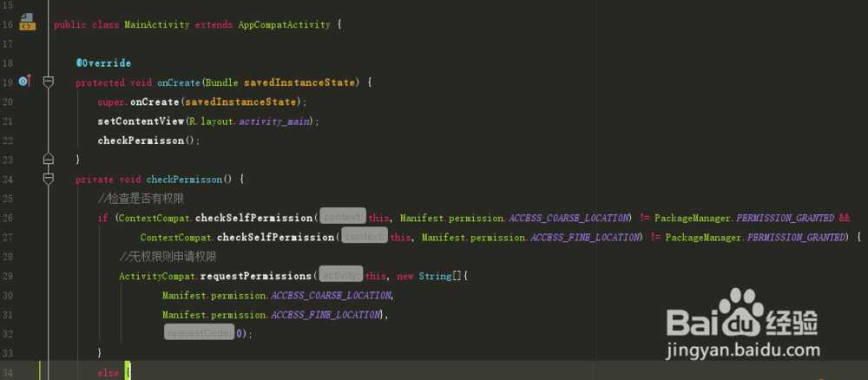
Task: Click the related XML file gutter icon on line 16
Action: pyautogui.click(x=27, y=23)
